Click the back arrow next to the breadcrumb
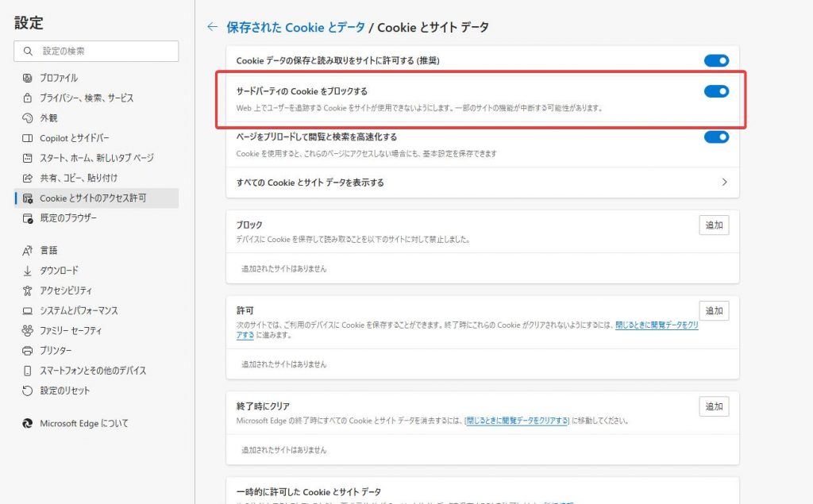Image resolution: width=813 pixels, height=504 pixels. coord(212,26)
